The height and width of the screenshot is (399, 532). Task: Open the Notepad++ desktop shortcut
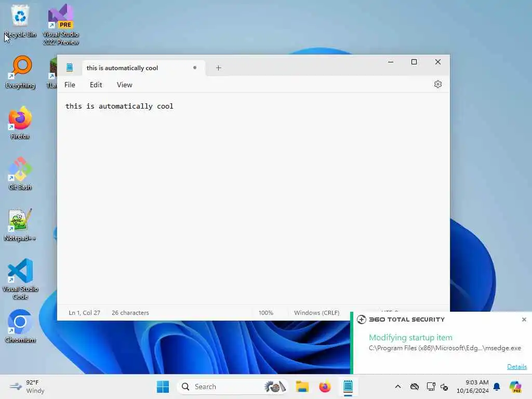(20, 224)
